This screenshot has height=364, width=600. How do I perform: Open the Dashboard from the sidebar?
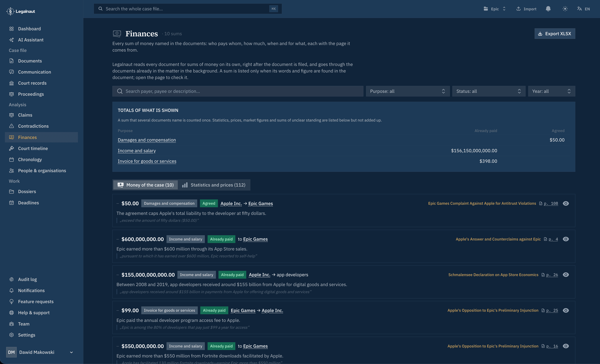tap(41, 29)
